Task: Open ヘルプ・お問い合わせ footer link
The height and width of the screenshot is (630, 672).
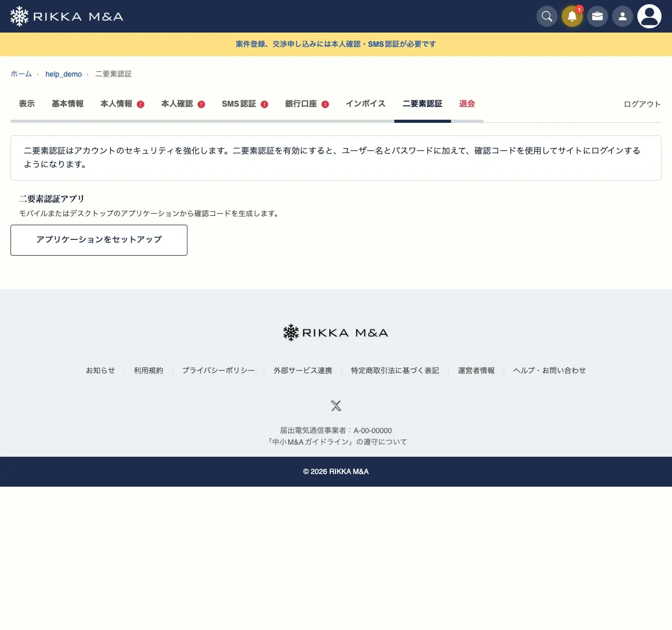Action: point(550,370)
